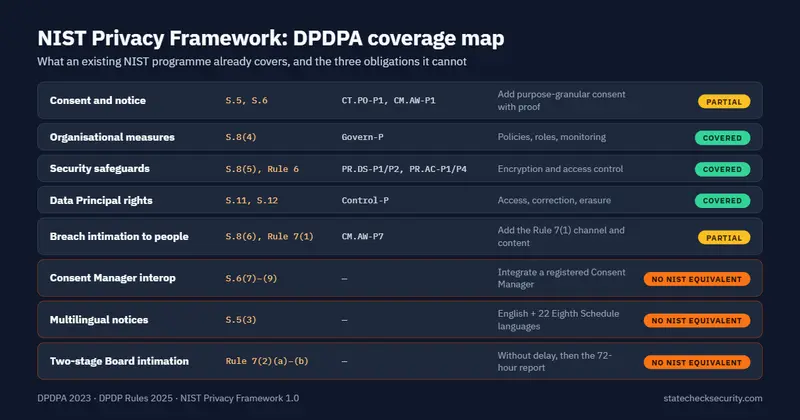
Task: Click COVERED badge in Organisational measures row
Action: (722, 138)
